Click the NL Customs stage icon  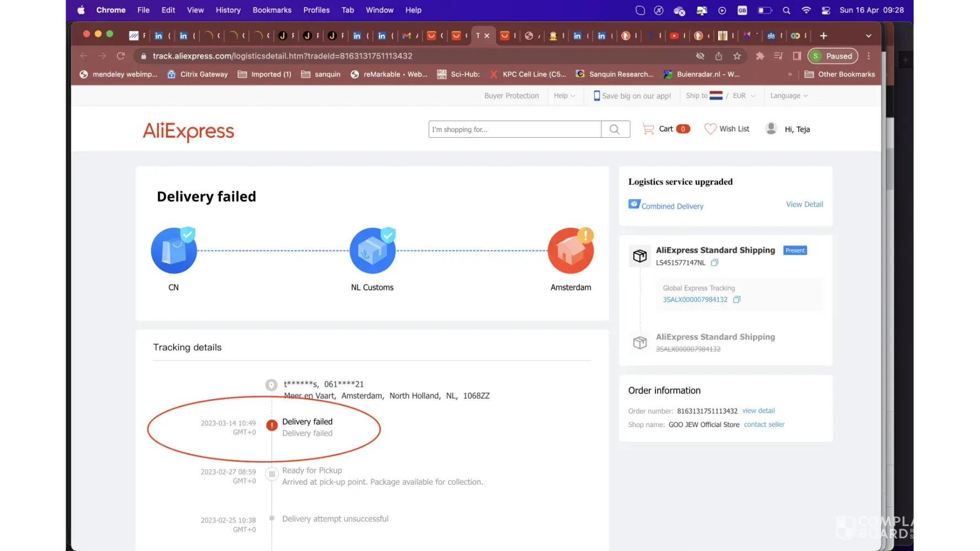click(372, 251)
